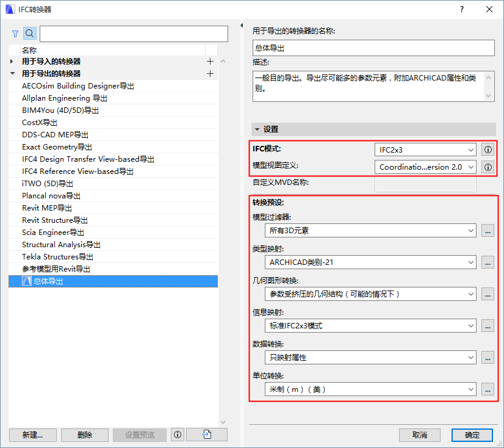Screen dimensions: 504x448
Task: Click the circled info icon next to 设置预览
Action: 177,435
